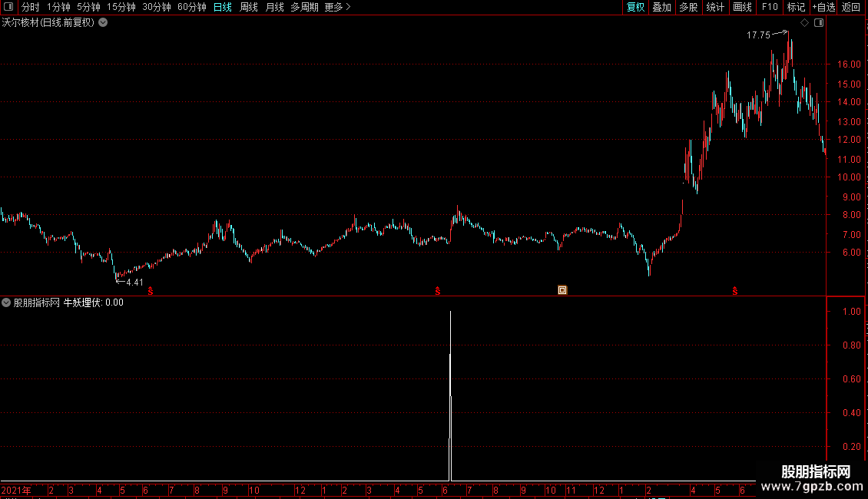The width and height of the screenshot is (868, 499).
Task: Switch to 周线 weekly chart
Action: coord(249,7)
